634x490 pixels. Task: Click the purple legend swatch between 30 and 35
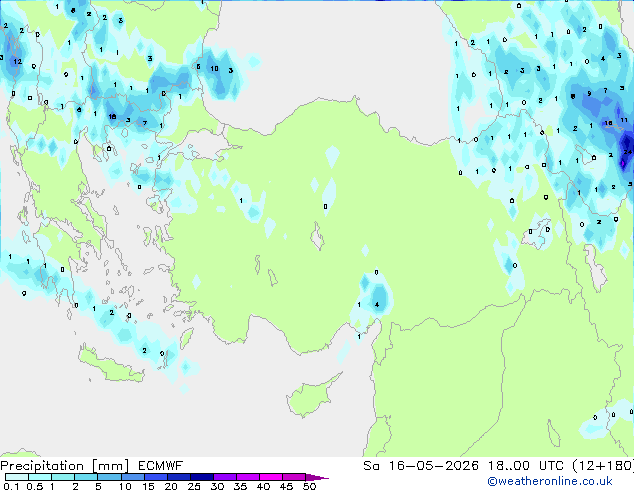[225, 477]
